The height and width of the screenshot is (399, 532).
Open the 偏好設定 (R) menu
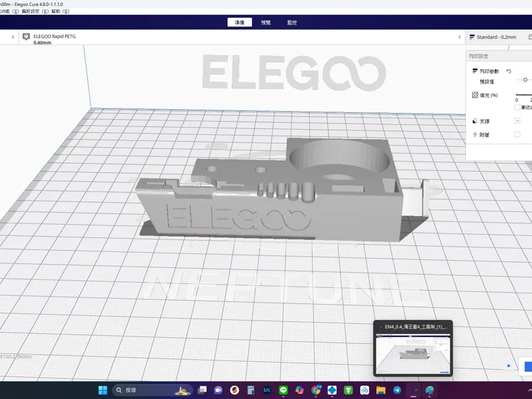pyautogui.click(x=35, y=11)
